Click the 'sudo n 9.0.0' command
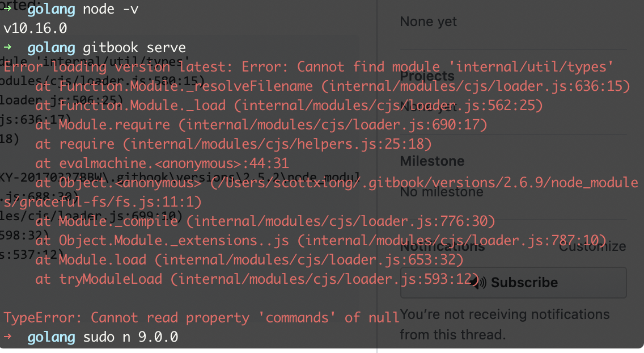Viewport: 644px width, 353px height. click(x=130, y=337)
